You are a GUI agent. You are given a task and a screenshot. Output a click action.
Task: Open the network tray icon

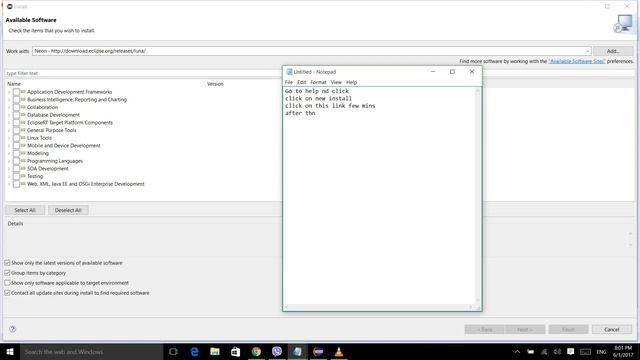tap(544, 352)
